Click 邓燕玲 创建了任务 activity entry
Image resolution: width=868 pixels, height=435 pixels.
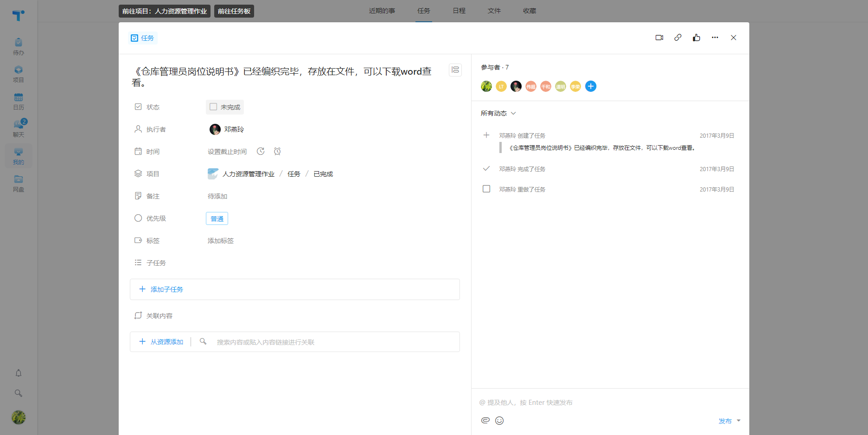(x=522, y=135)
